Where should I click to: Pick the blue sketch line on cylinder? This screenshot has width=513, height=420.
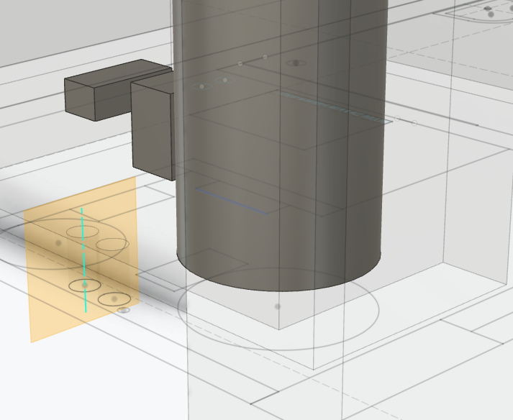click(231, 201)
